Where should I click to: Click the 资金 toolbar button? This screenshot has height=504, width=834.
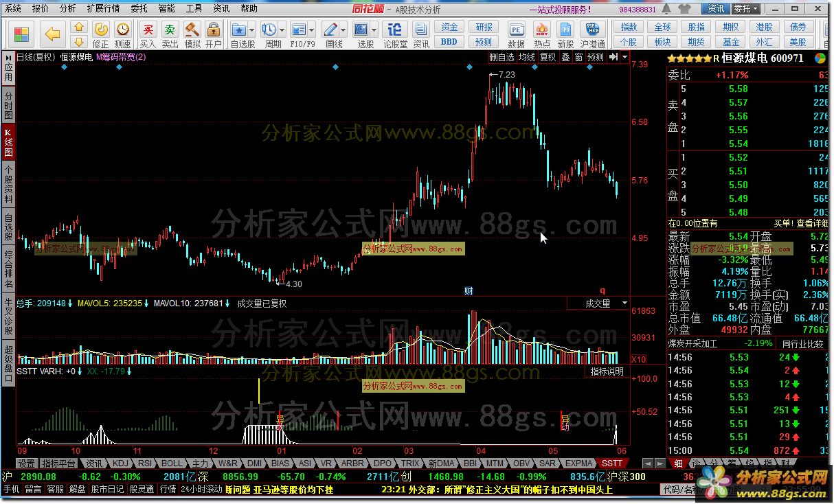click(449, 27)
